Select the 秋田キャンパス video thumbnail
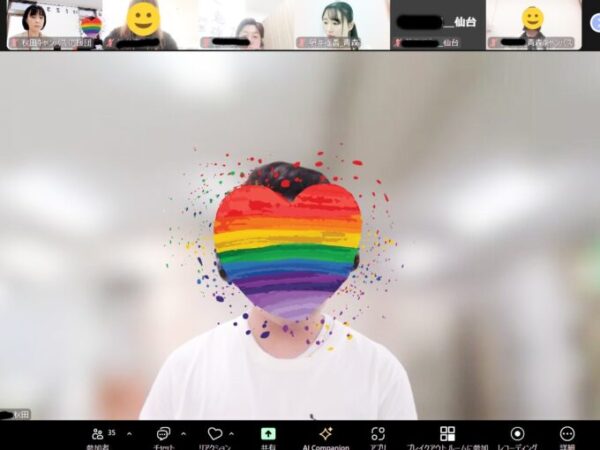The height and width of the screenshot is (450, 600). [x=53, y=24]
